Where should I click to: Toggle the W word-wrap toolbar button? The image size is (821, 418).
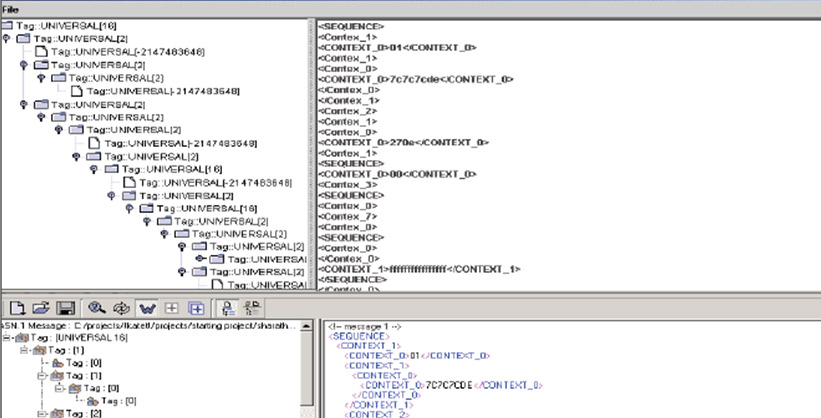click(x=147, y=309)
